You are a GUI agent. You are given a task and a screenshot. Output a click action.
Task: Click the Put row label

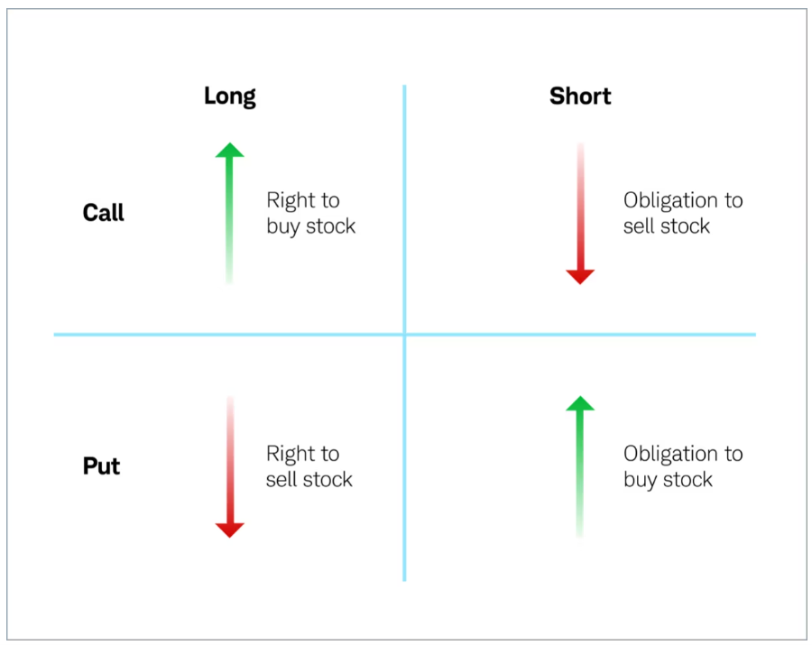point(102,466)
